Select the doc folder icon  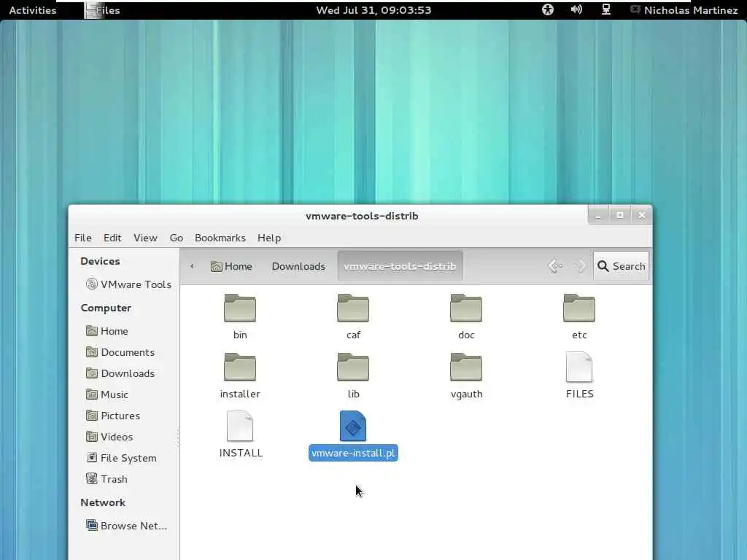pyautogui.click(x=466, y=308)
